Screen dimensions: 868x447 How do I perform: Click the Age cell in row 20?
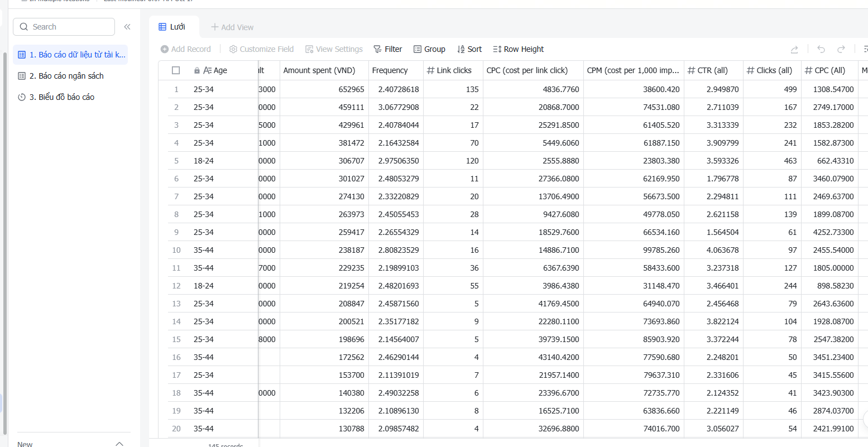pyautogui.click(x=223, y=429)
